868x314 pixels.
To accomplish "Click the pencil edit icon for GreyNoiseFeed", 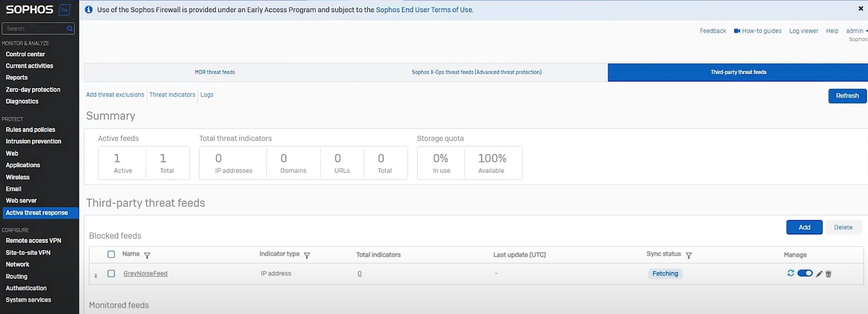I will [819, 274].
